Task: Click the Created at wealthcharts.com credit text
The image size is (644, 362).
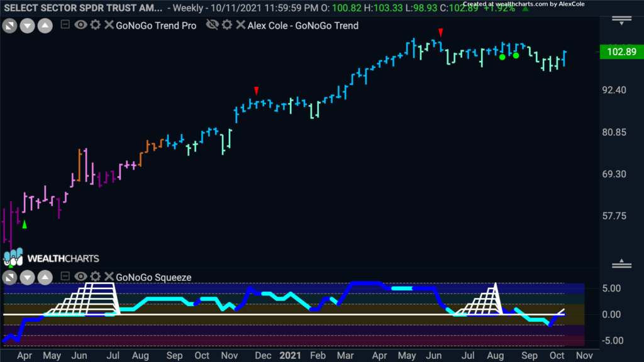Action: (524, 4)
